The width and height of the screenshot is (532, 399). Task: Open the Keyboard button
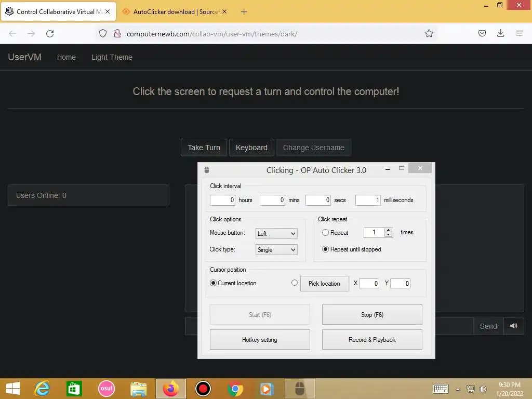(251, 148)
